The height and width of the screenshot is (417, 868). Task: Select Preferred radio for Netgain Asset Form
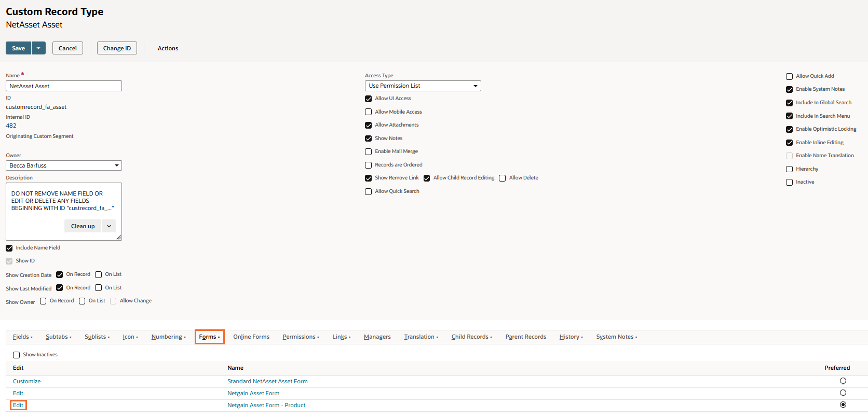pyautogui.click(x=843, y=393)
